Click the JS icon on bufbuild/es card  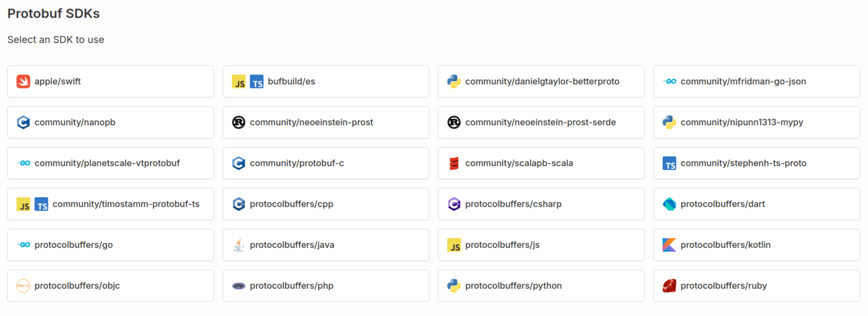pos(239,81)
